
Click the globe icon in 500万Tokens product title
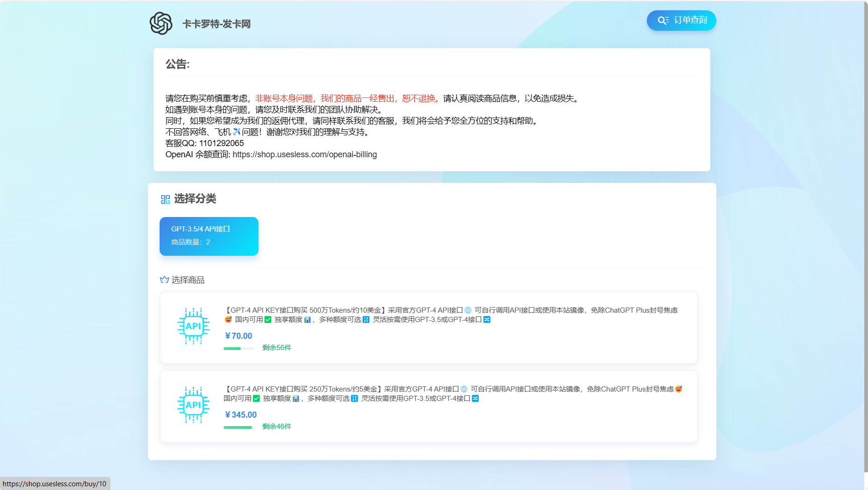[468, 310]
